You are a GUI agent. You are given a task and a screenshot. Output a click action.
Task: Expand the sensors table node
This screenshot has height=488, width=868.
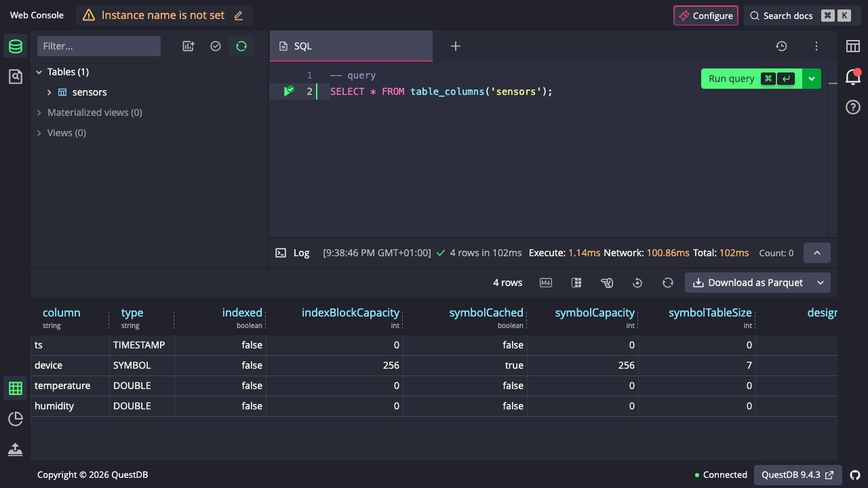point(50,92)
